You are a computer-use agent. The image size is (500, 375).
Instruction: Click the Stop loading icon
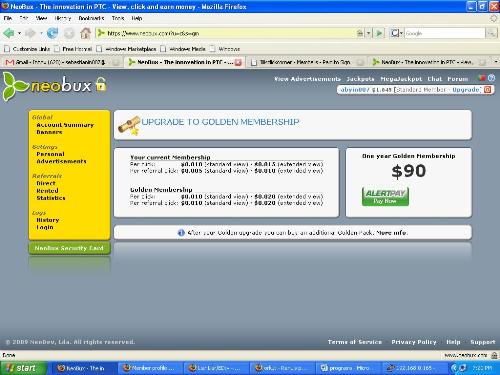coord(69,33)
